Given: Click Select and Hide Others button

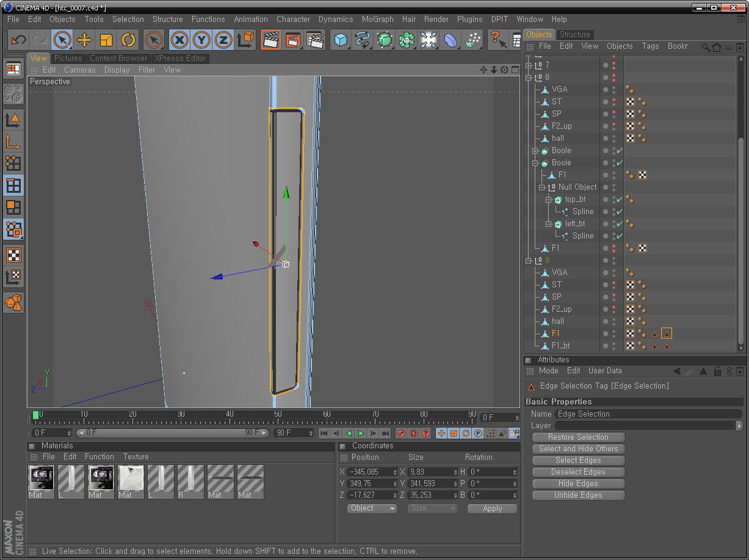Looking at the screenshot, I should [578, 449].
